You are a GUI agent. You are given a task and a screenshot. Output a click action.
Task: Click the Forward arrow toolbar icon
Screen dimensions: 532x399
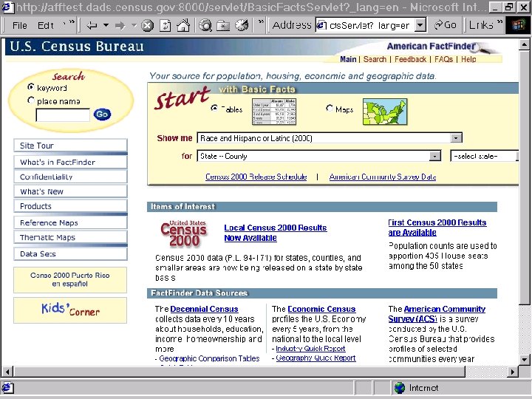click(x=120, y=25)
